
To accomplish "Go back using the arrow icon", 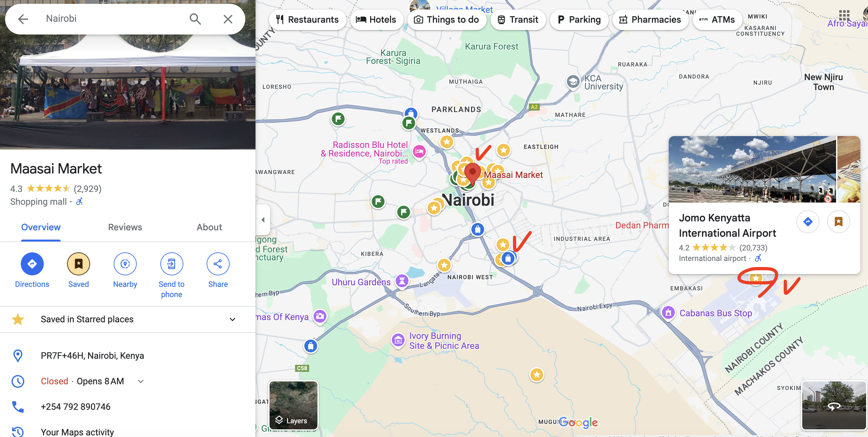I will pos(23,19).
